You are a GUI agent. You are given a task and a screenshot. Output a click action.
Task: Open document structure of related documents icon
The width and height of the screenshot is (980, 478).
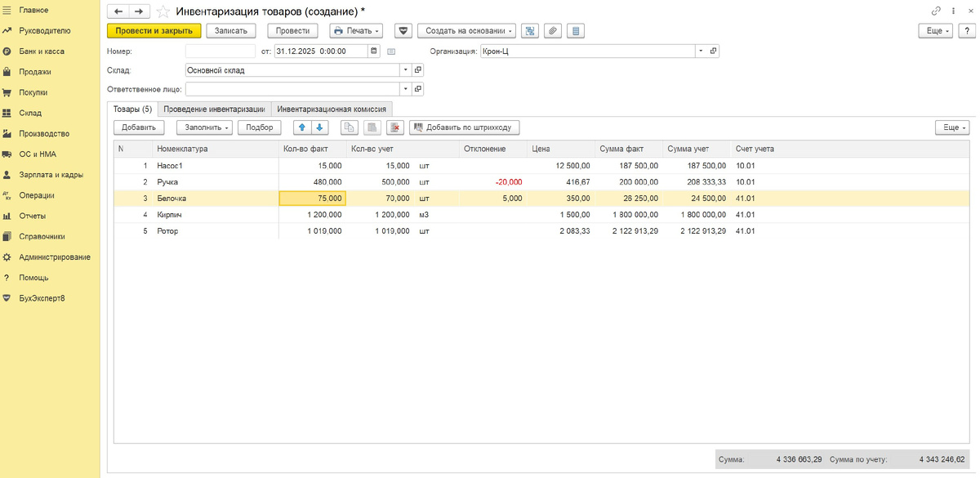(531, 30)
